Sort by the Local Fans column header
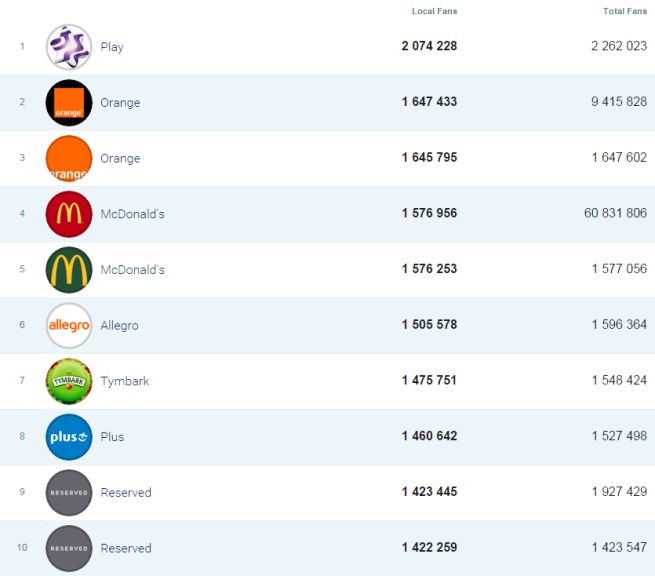 coord(434,12)
